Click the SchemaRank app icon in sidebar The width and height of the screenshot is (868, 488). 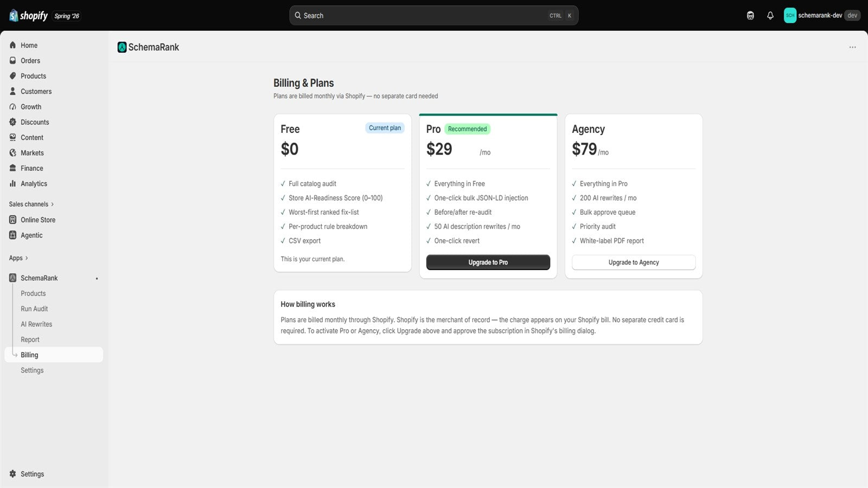[x=13, y=278]
